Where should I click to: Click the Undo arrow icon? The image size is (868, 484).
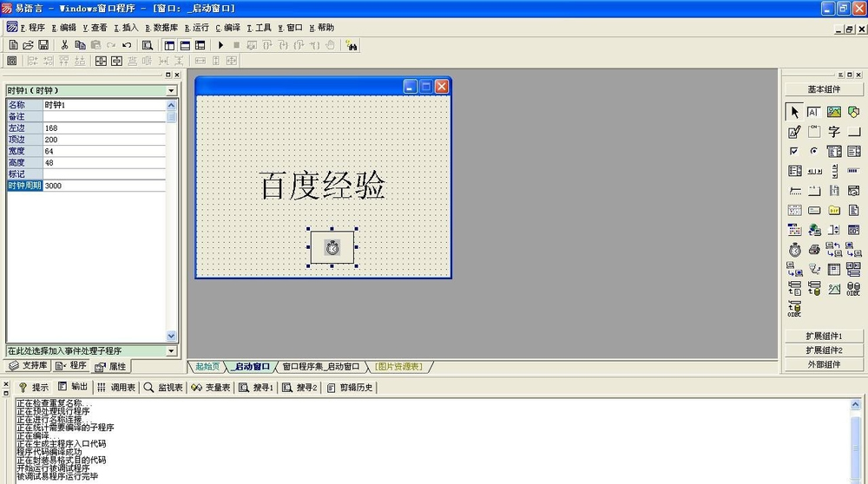coord(127,45)
